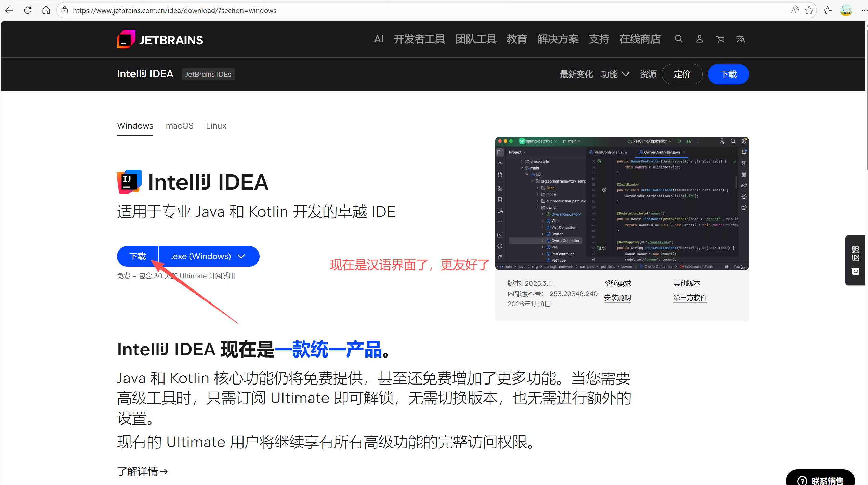Image resolution: width=868 pixels, height=485 pixels.
Task: Open the 开发者工具 navigation menu
Action: point(419,39)
